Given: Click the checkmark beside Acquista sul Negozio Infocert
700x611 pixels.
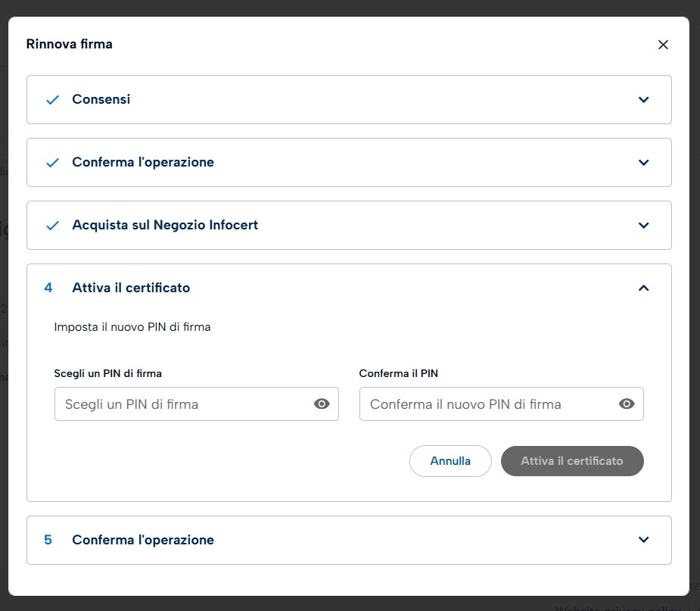Looking at the screenshot, I should point(53,226).
